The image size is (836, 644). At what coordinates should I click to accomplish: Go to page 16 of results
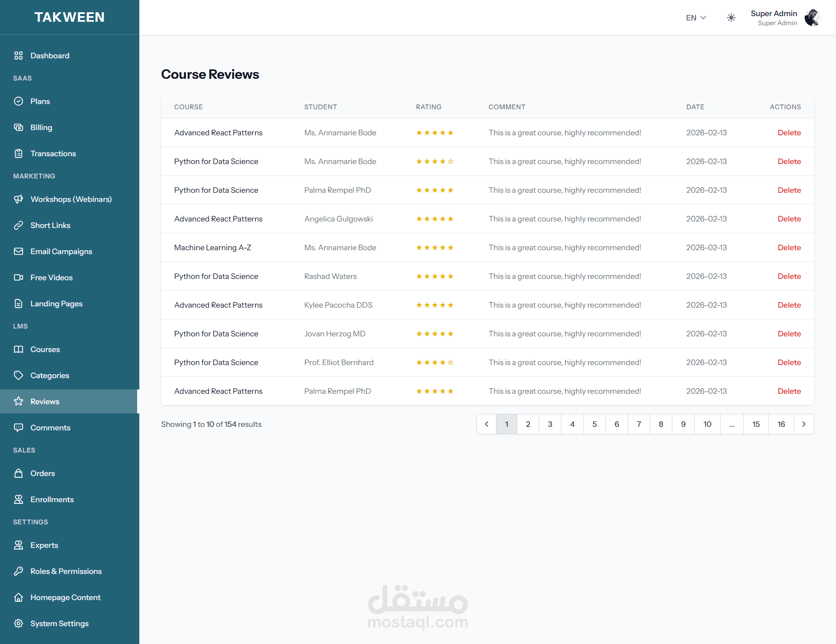pos(781,424)
